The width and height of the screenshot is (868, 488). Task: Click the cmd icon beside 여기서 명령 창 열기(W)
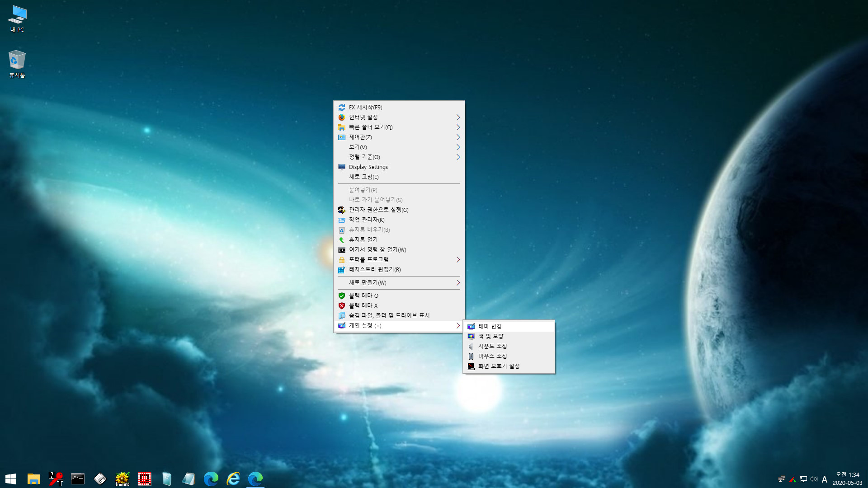click(x=342, y=250)
